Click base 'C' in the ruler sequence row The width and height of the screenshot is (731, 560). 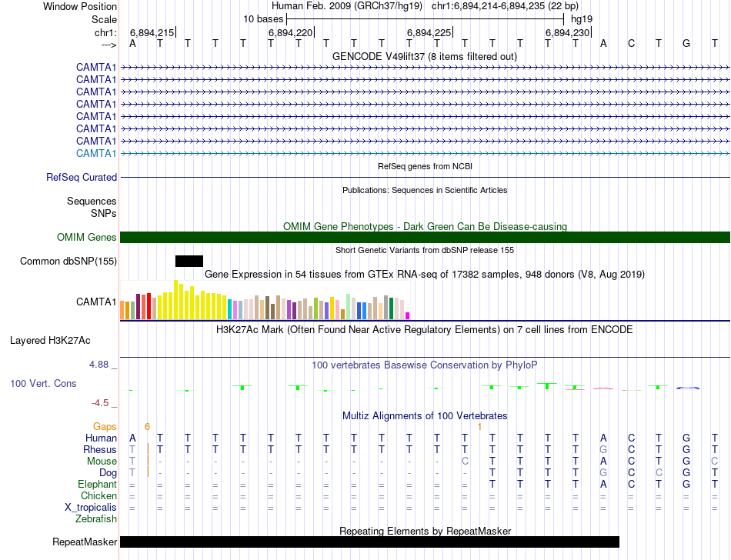coord(631,44)
